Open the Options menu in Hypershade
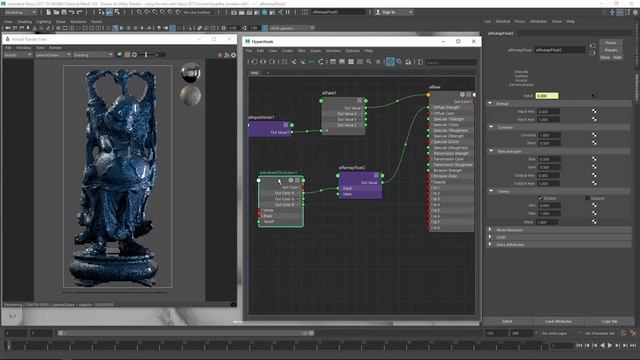Screen dimensions: 640x360 coord(353,51)
